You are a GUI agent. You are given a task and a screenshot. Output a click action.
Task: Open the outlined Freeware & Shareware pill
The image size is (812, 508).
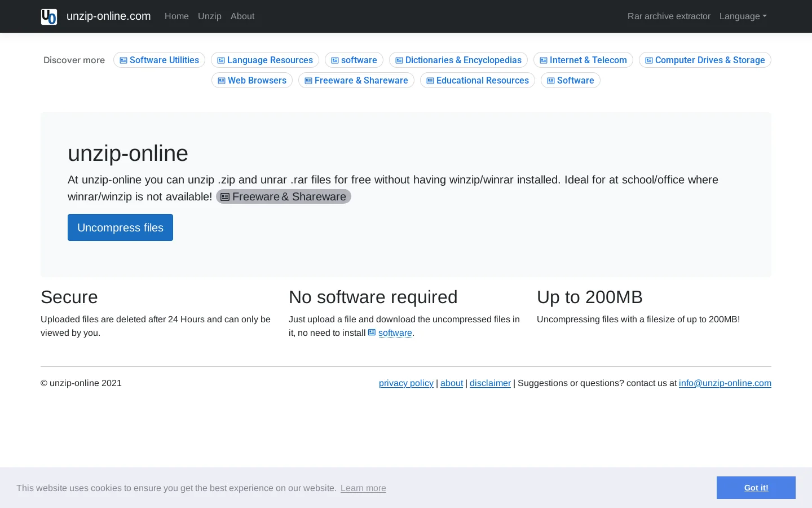[x=356, y=80]
